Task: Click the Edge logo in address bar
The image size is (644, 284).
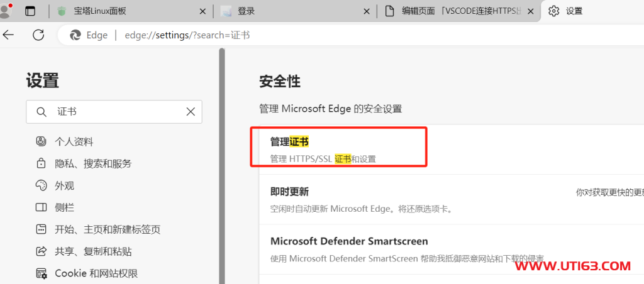Action: [75, 35]
